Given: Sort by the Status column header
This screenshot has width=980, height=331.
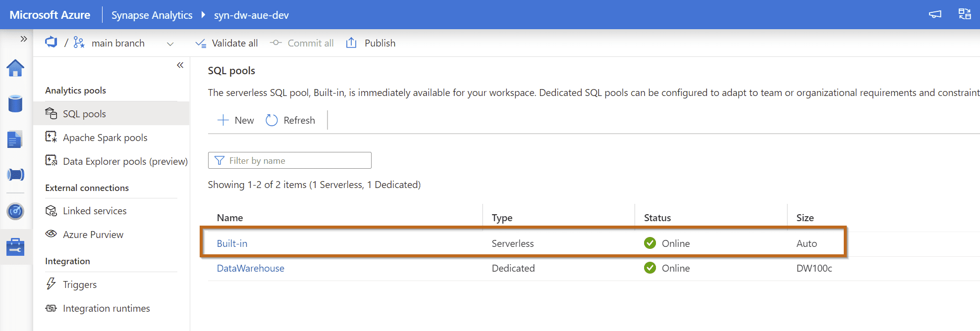Looking at the screenshot, I should (657, 218).
